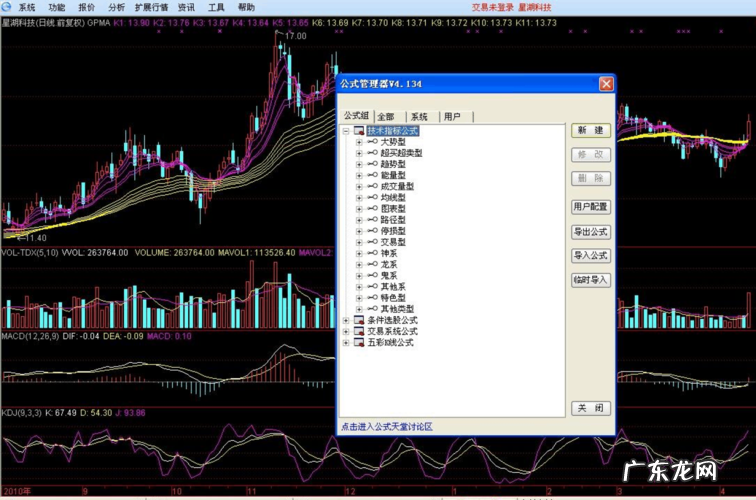Collapse the 技术指标公式 root node
The width and height of the screenshot is (756, 500).
346,131
